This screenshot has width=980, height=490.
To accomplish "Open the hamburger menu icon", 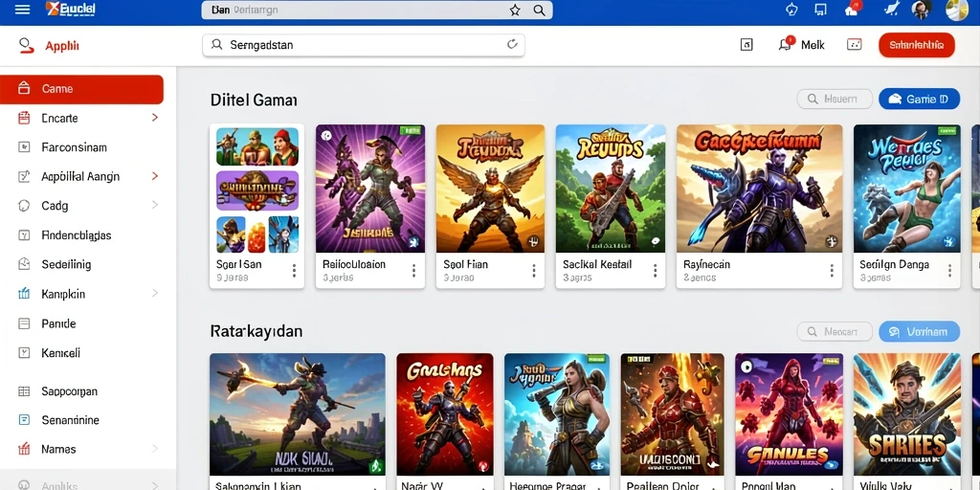I will point(22,10).
